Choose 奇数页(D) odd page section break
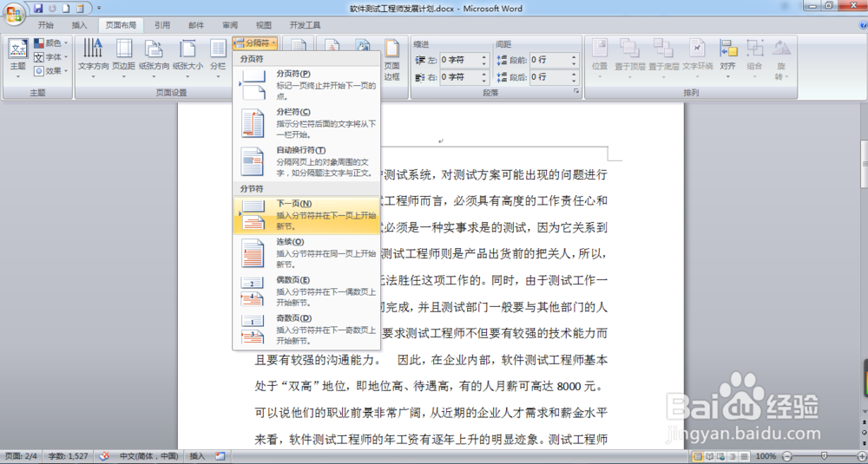This screenshot has width=868, height=464. pos(306,329)
